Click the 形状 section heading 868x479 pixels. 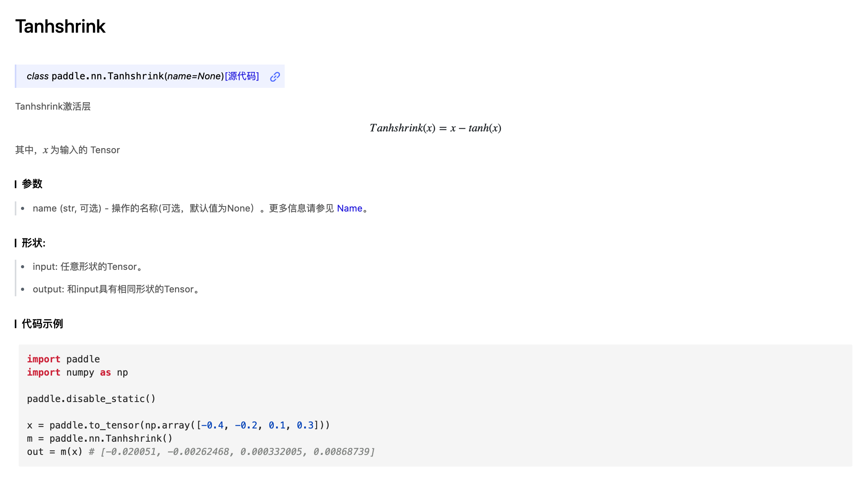pyautogui.click(x=33, y=243)
